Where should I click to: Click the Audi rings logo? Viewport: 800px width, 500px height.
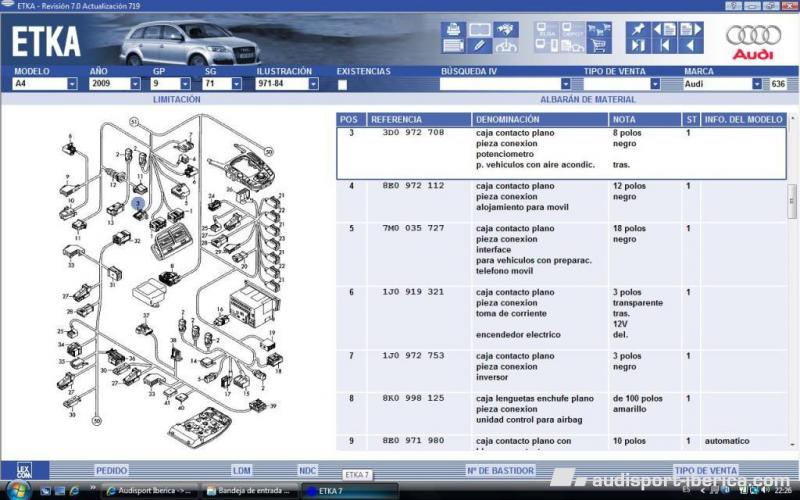point(754,42)
